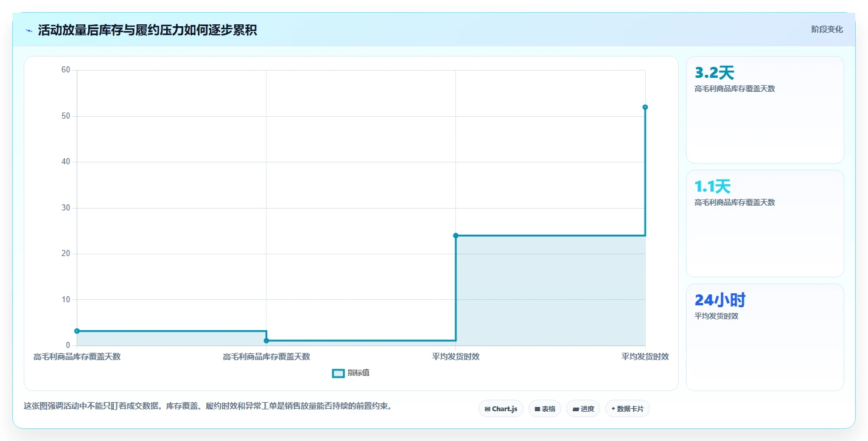Click the y-axis tick label 50
This screenshot has height=441, width=868.
click(x=66, y=116)
